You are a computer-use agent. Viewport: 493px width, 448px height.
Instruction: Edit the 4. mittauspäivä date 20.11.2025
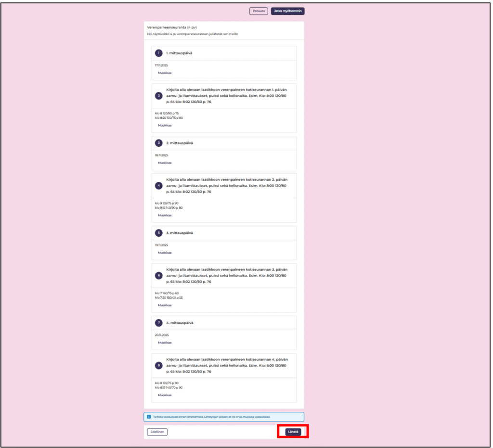tap(165, 343)
